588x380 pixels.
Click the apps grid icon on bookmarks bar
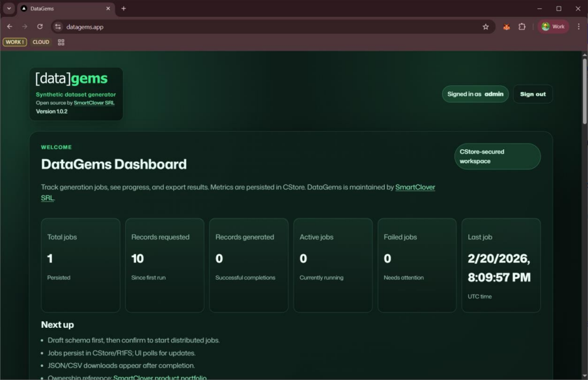(x=61, y=42)
